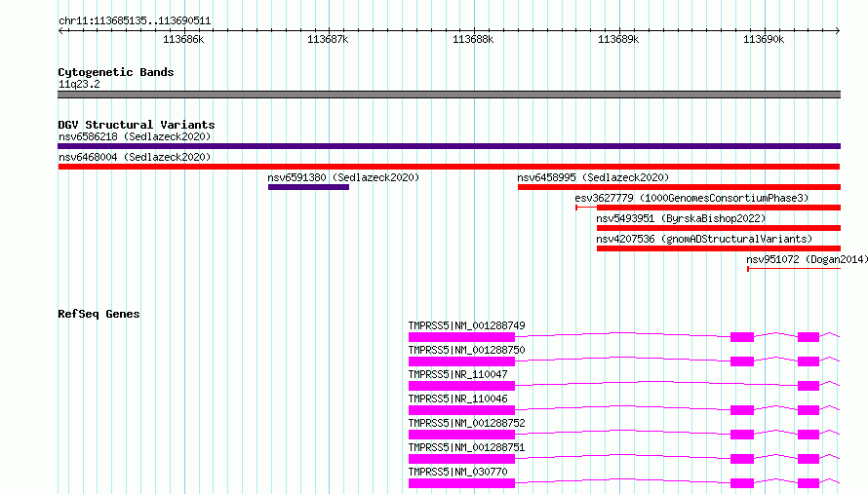The height and width of the screenshot is (494, 868).
Task: Select the large exon of TMPRSS5|NR_110046
Action: coord(461,410)
